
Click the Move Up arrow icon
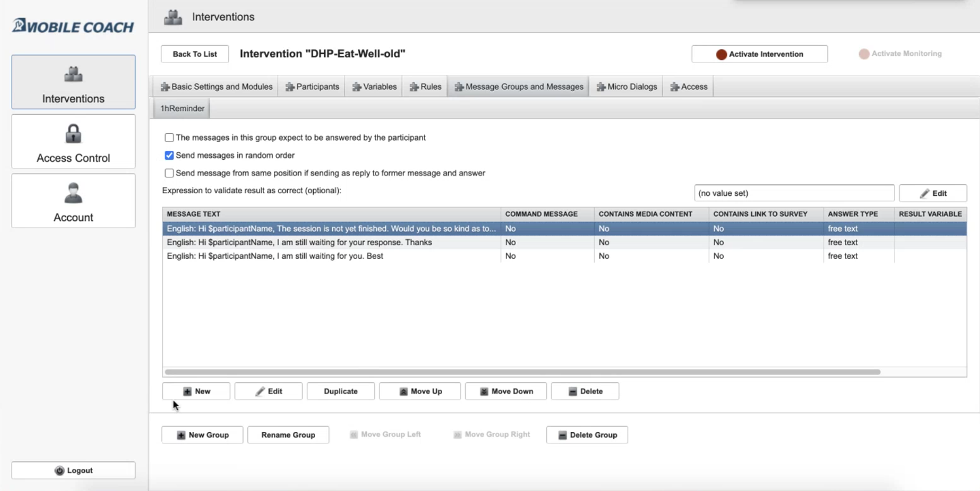pyautogui.click(x=403, y=391)
